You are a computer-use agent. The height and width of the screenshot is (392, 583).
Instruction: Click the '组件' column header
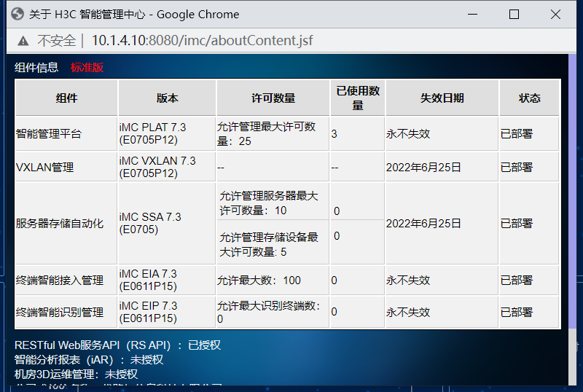click(x=66, y=98)
